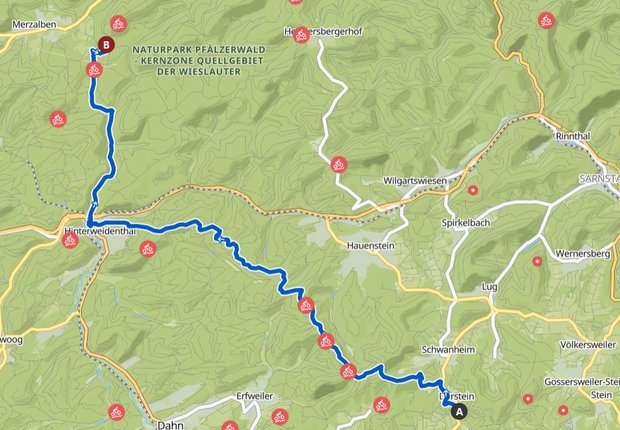Click the Völkersweiler village label
Viewport: 620px width, 430px height.
588,345
